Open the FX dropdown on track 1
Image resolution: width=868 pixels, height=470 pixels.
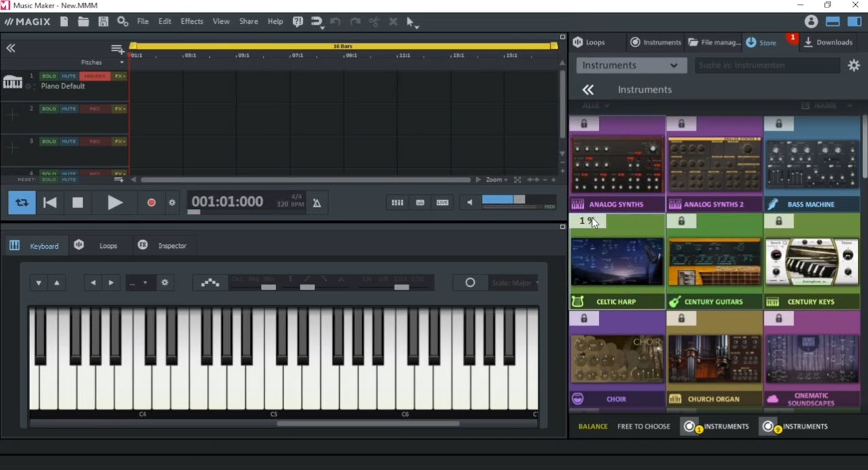(120, 76)
